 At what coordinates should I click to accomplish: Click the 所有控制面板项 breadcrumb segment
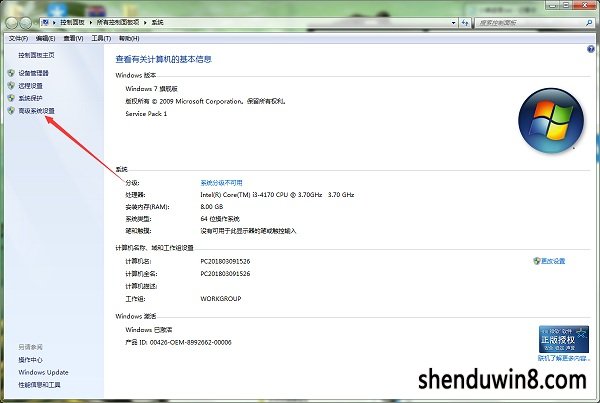pos(118,23)
